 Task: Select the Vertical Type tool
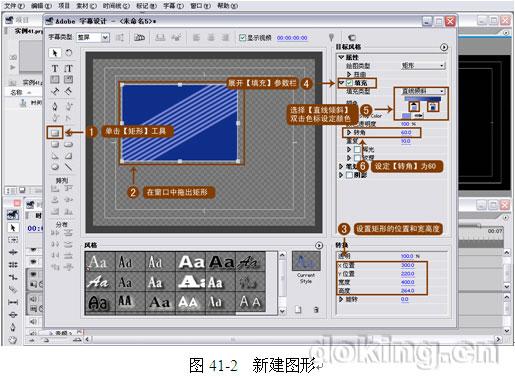click(68, 69)
